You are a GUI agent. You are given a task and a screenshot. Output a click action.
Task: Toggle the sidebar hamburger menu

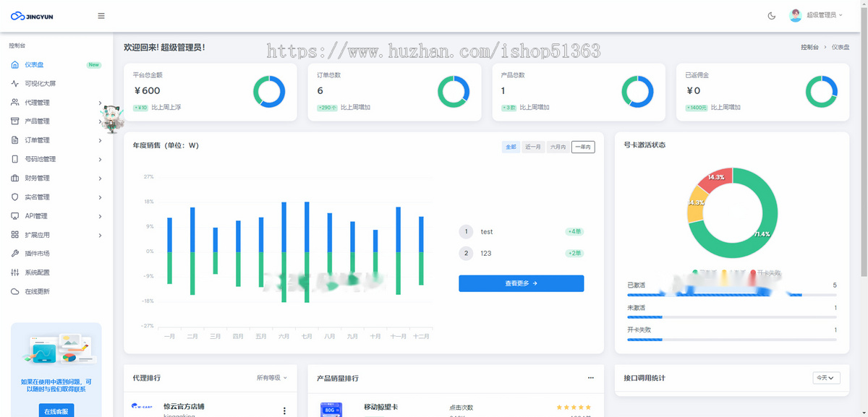pyautogui.click(x=101, y=16)
